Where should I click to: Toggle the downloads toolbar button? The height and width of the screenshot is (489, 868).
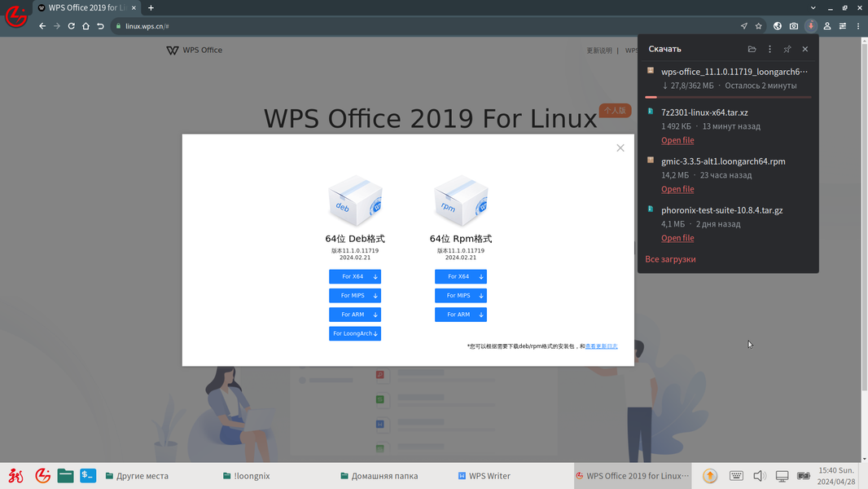[811, 26]
